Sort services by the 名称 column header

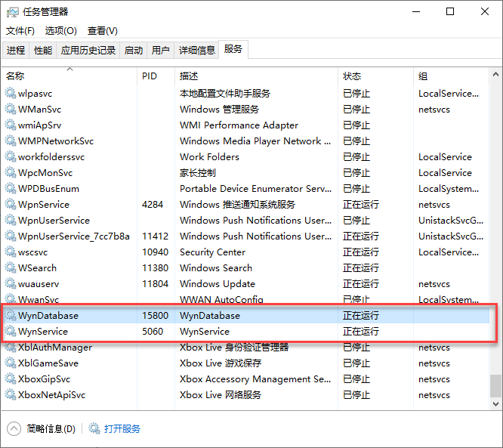[15, 76]
